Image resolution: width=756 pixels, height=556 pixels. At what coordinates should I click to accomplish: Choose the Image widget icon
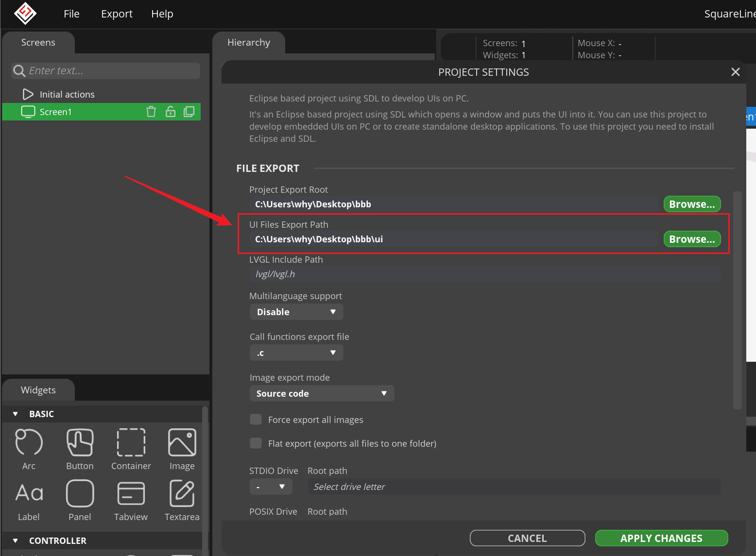click(182, 442)
